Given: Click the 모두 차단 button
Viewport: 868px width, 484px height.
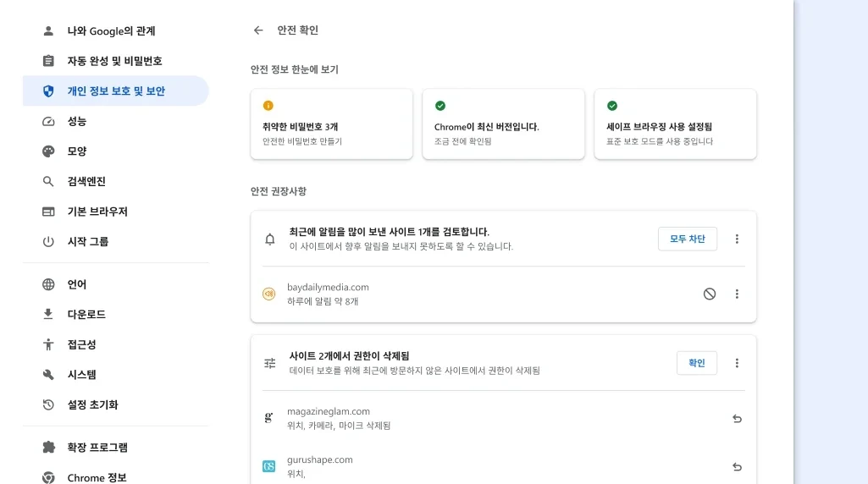Looking at the screenshot, I should pyautogui.click(x=688, y=239).
